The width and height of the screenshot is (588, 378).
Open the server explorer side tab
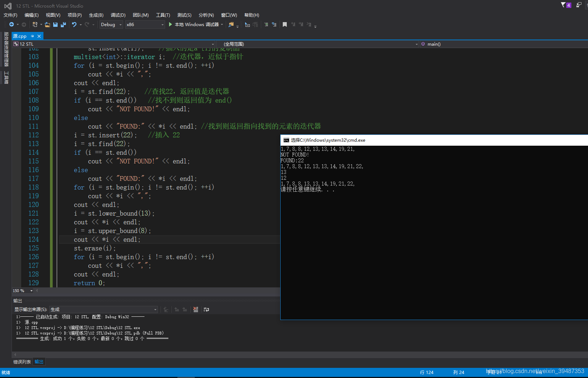6,49
